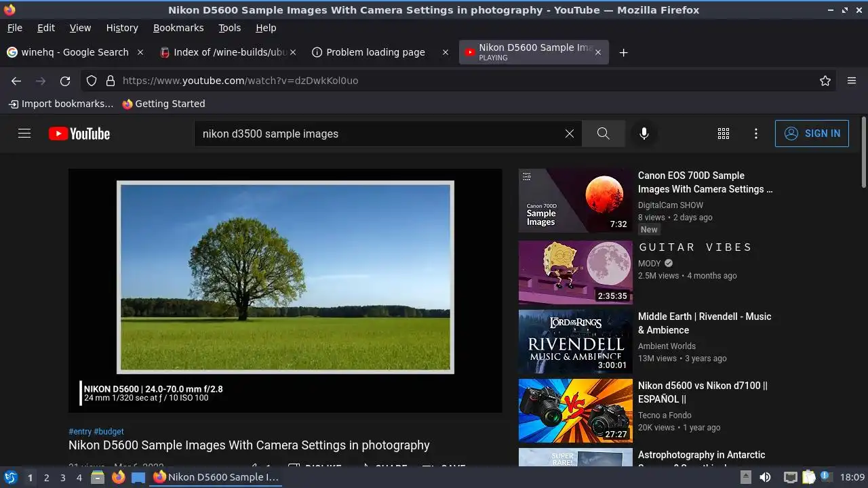This screenshot has height=488, width=868.
Task: Open MODY channel name
Action: click(x=649, y=264)
